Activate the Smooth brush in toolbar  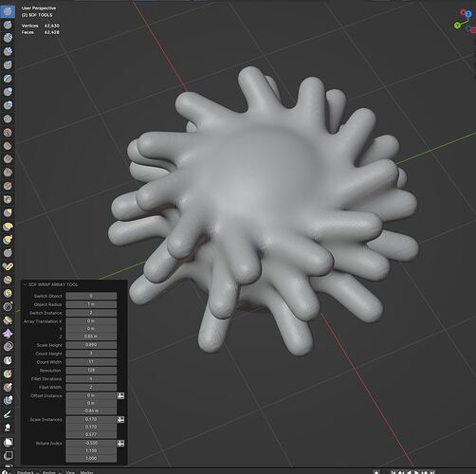pyautogui.click(x=8, y=132)
